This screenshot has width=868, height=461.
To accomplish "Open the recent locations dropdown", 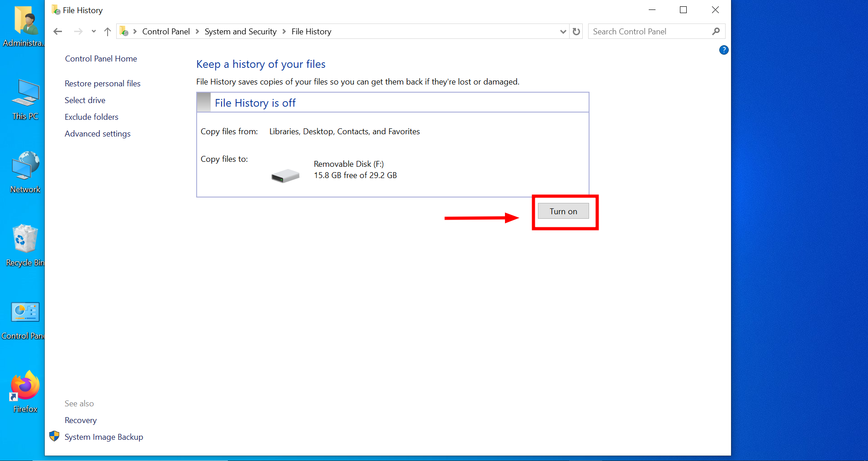I will tap(94, 32).
